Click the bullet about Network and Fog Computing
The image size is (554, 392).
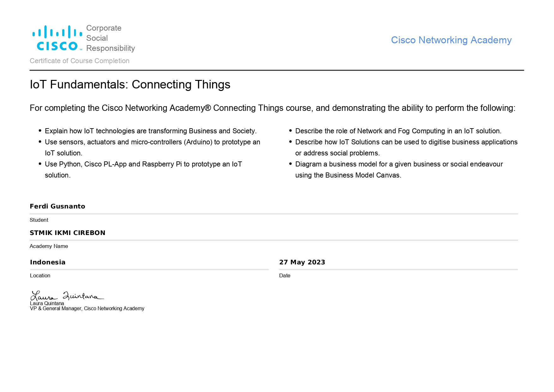tap(398, 131)
